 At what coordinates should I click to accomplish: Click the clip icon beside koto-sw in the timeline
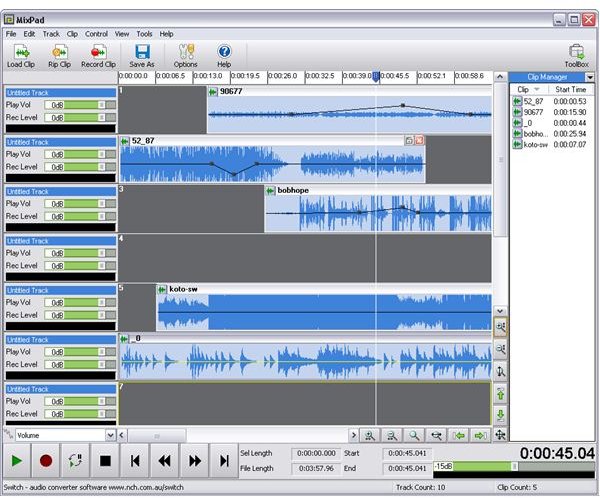click(x=162, y=289)
